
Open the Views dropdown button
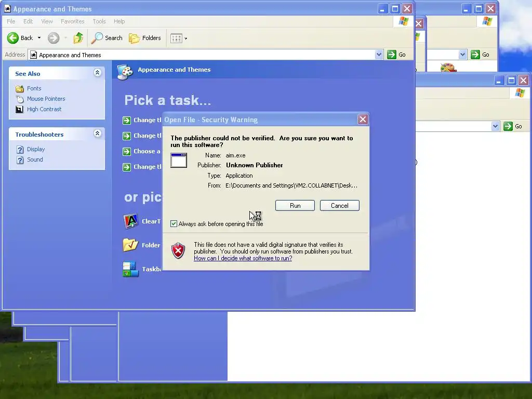point(179,38)
